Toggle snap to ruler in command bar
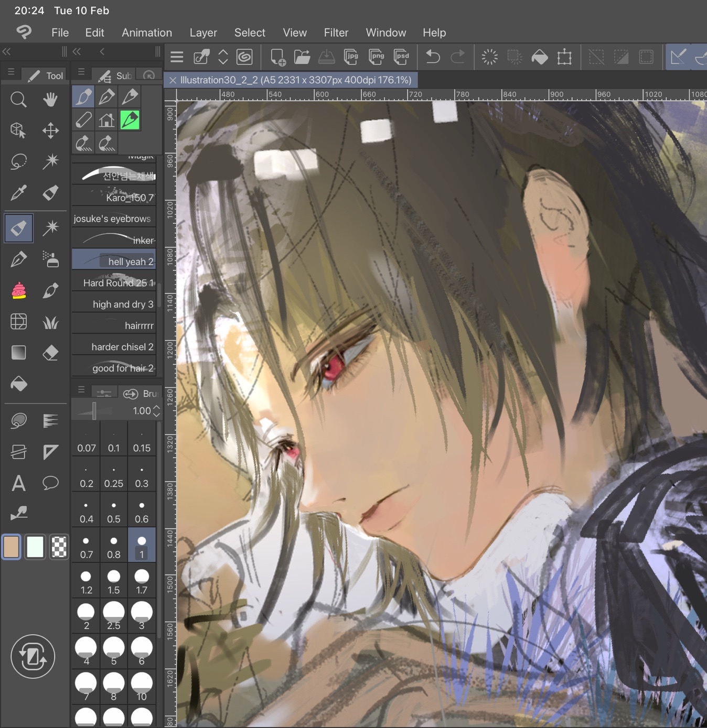 tap(678, 57)
